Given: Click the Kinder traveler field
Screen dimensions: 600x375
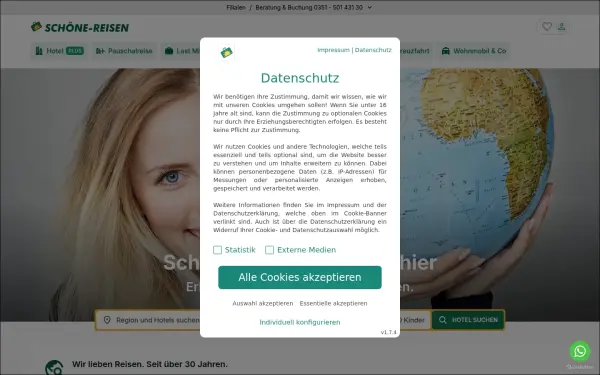Looking at the screenshot, I should tap(415, 320).
